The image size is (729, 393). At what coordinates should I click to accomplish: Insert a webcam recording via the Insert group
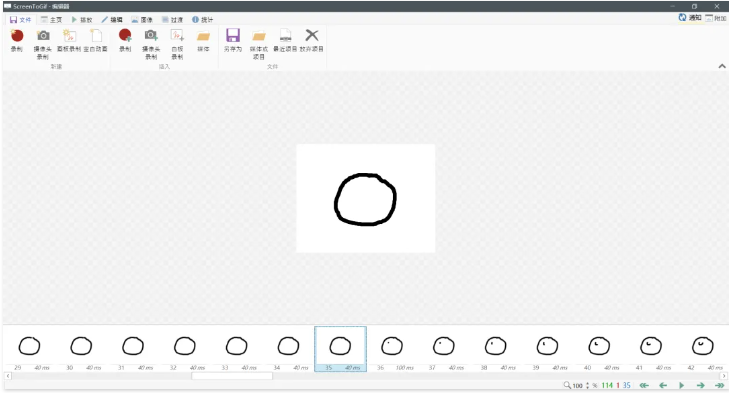coord(151,44)
